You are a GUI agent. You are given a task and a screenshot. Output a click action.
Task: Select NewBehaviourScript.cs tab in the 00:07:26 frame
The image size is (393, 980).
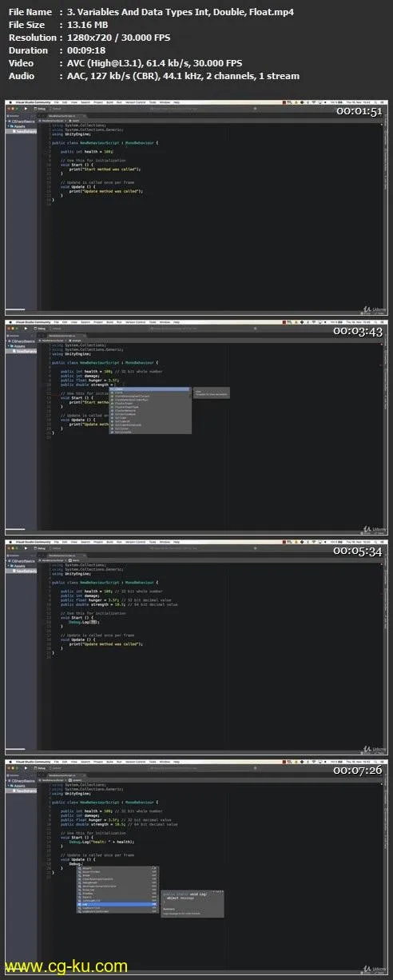(x=62, y=775)
